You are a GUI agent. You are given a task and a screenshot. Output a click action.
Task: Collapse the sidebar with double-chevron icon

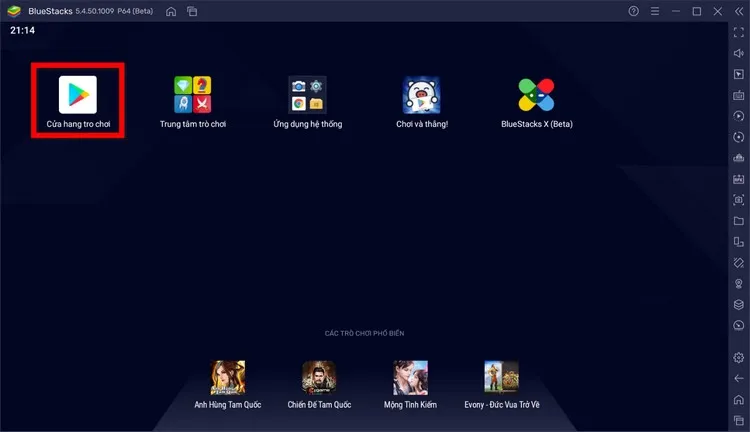[739, 11]
